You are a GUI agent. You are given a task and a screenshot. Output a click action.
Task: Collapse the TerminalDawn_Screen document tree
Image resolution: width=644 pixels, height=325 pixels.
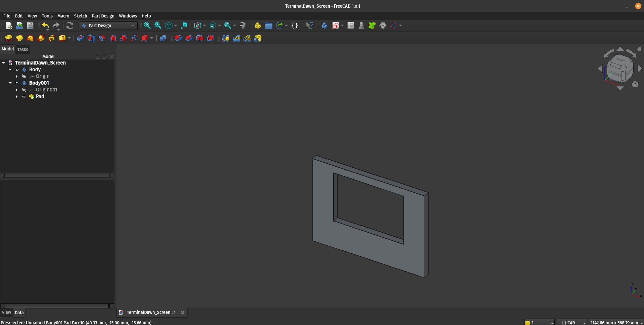4,63
